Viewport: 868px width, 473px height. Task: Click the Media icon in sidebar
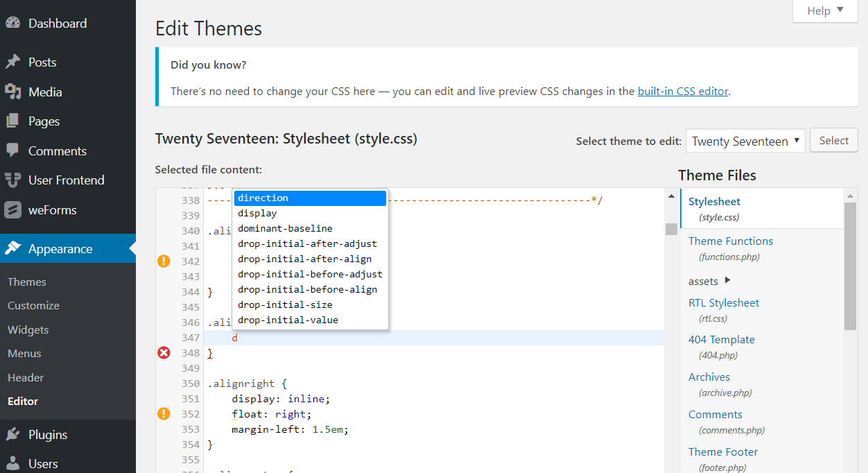click(12, 92)
